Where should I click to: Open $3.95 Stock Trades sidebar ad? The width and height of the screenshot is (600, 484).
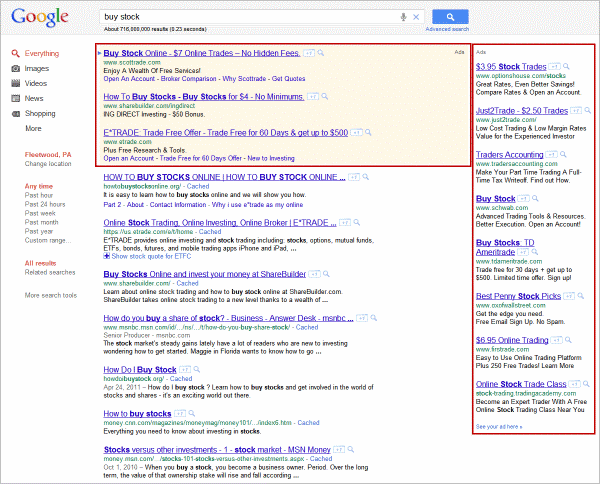[511, 67]
